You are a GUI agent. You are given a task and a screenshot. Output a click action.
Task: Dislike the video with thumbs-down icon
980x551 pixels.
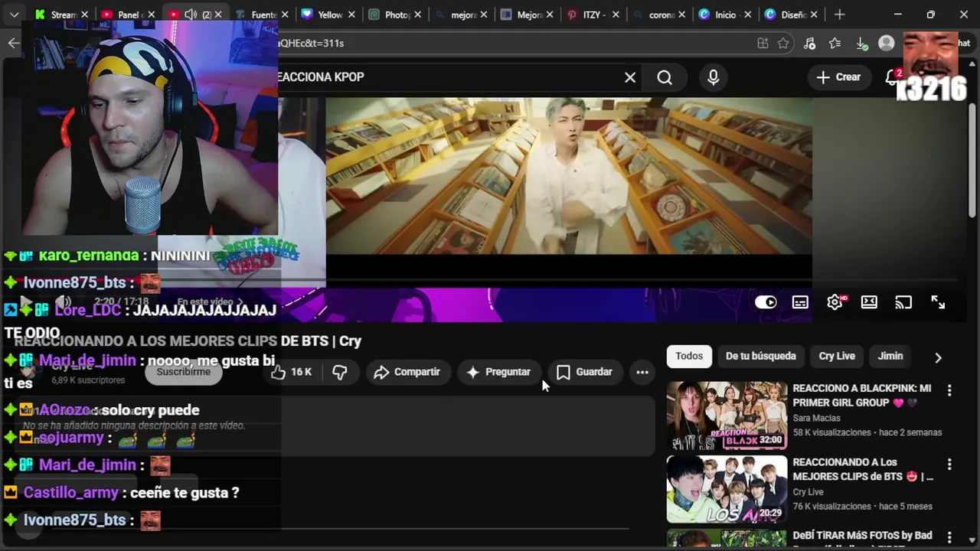tap(339, 372)
